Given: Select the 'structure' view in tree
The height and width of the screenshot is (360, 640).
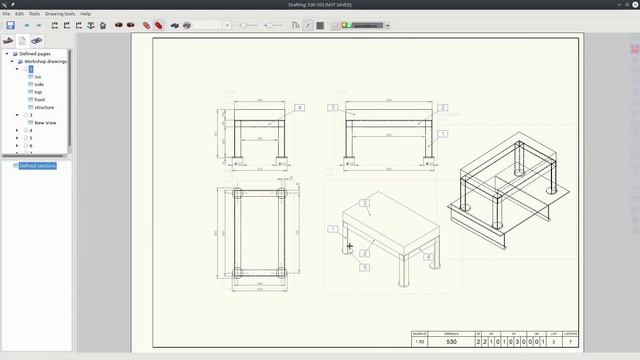Looking at the screenshot, I should [x=44, y=107].
